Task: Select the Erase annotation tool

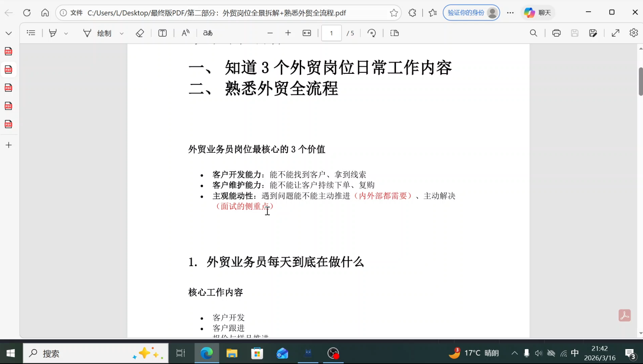Action: [140, 33]
